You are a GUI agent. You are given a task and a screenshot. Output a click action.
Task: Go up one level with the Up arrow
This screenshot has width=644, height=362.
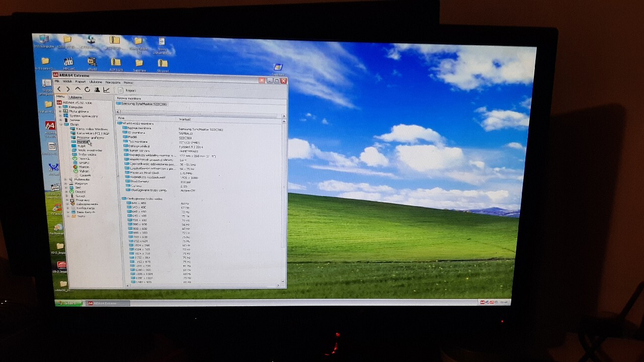click(x=77, y=89)
